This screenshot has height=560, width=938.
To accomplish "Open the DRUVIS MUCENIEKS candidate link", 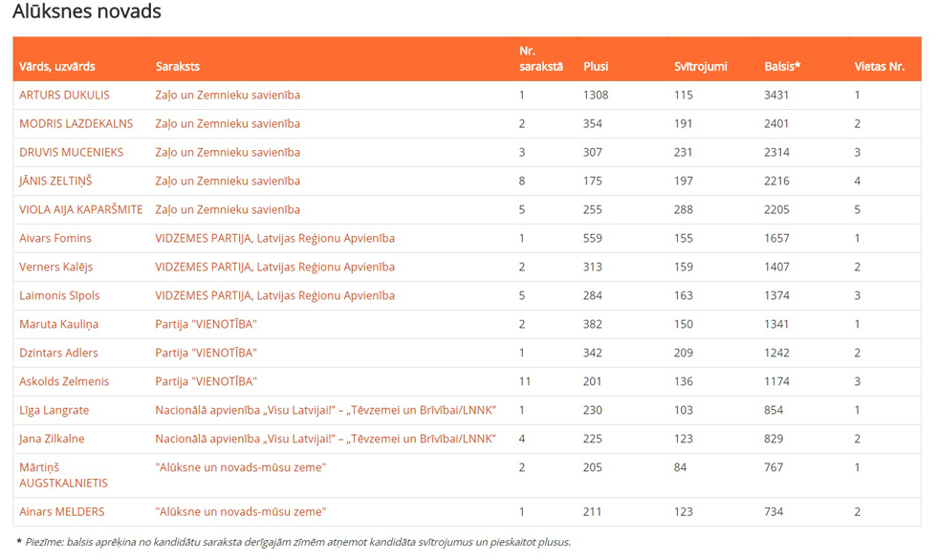I will click(x=71, y=152).
